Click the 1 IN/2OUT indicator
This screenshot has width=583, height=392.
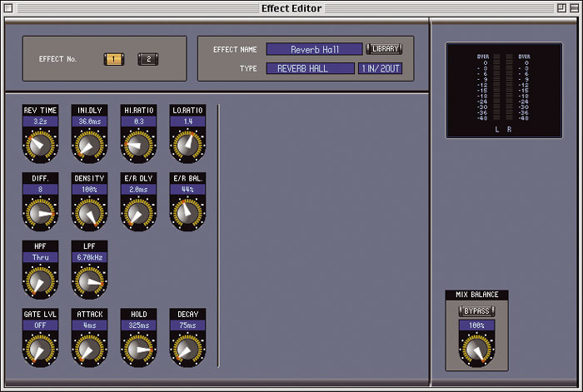(x=381, y=68)
